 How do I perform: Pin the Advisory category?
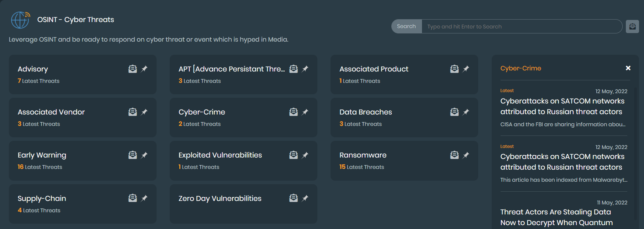tap(144, 69)
